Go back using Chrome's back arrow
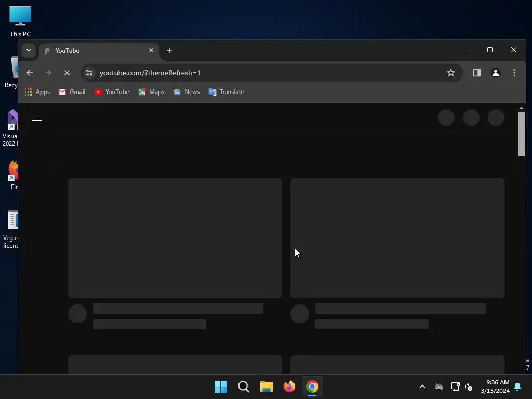Viewport: 532px width, 399px height. pyautogui.click(x=30, y=73)
